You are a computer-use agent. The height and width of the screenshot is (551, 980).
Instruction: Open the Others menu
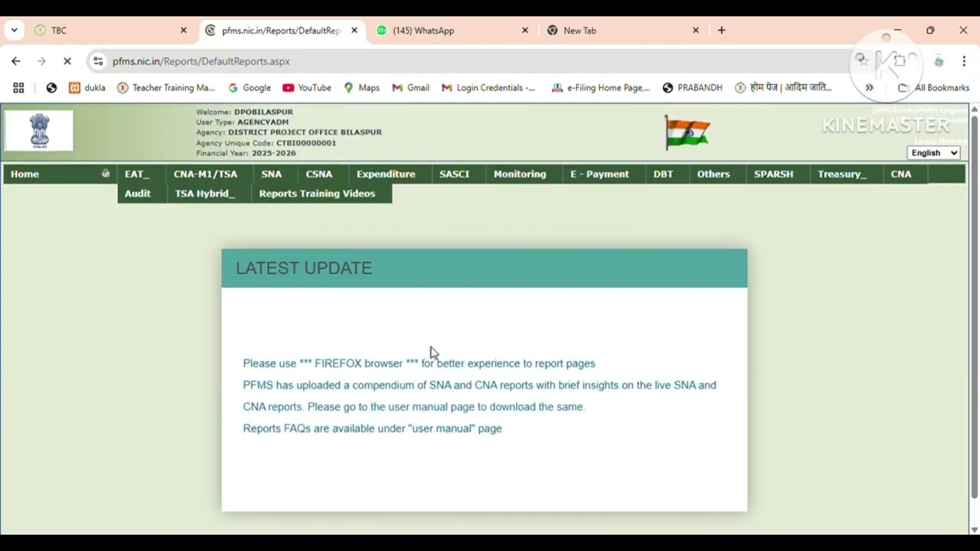714,174
